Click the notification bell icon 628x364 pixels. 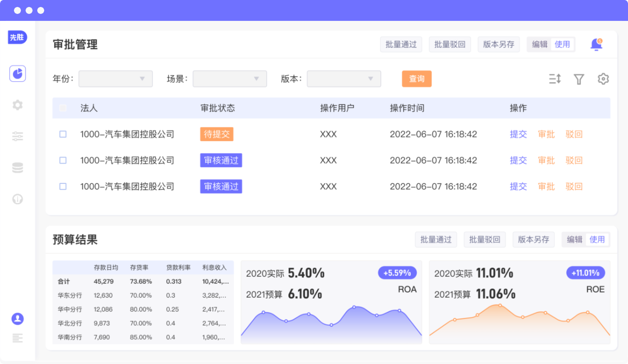(596, 45)
